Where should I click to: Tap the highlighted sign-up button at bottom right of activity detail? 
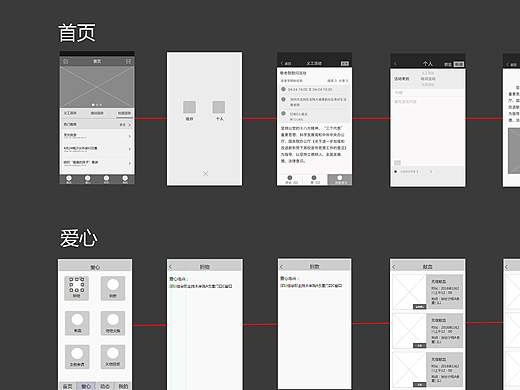(340, 179)
